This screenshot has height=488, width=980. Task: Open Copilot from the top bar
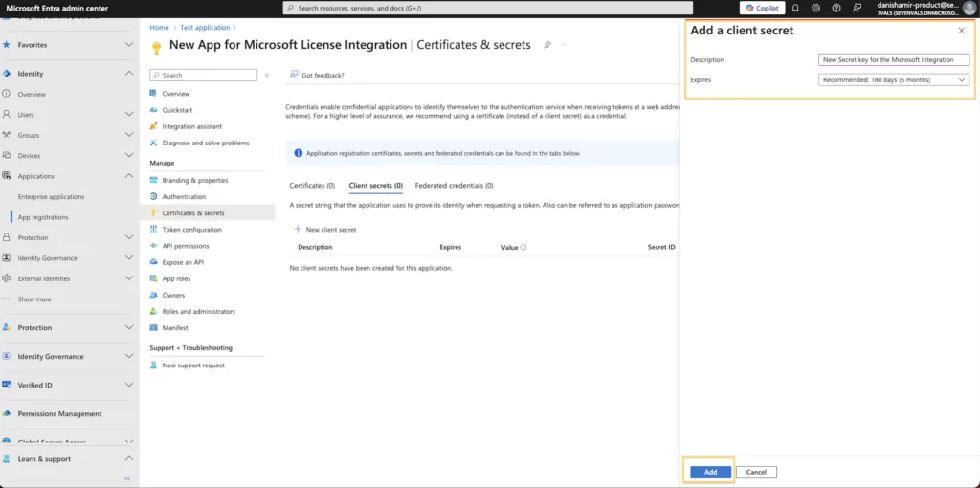coord(762,8)
